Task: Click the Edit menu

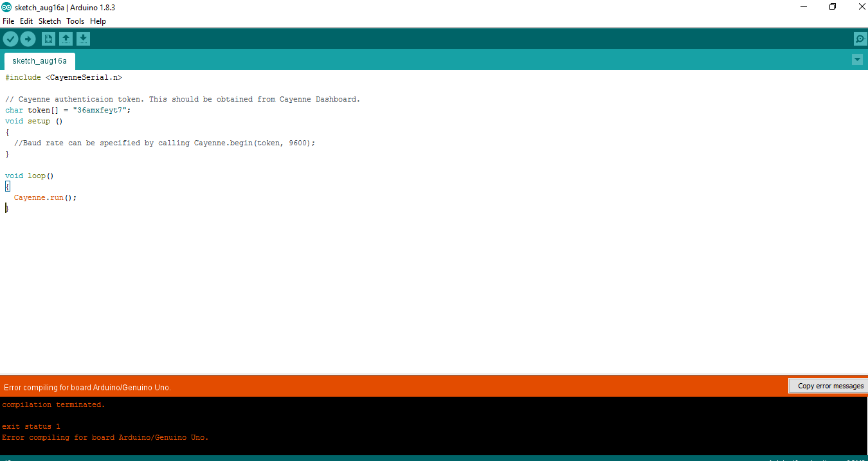Action: pos(26,21)
